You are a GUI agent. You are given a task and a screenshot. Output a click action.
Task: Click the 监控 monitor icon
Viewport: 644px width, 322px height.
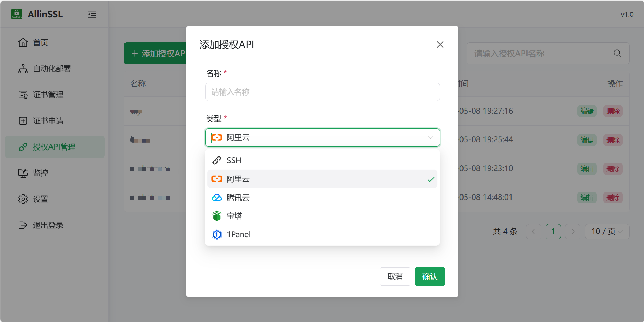pos(23,173)
